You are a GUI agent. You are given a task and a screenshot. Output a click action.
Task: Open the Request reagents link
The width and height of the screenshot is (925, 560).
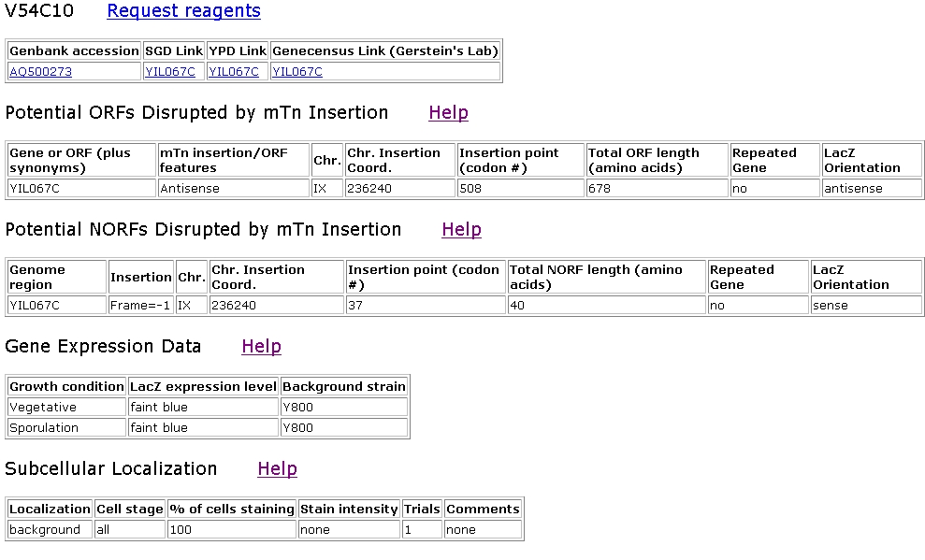click(x=183, y=10)
